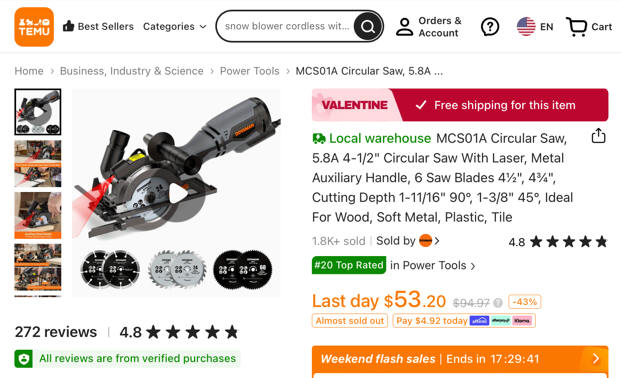Expand Weekend flash sales banner arrow
The width and height of the screenshot is (621, 378).
coord(596,359)
